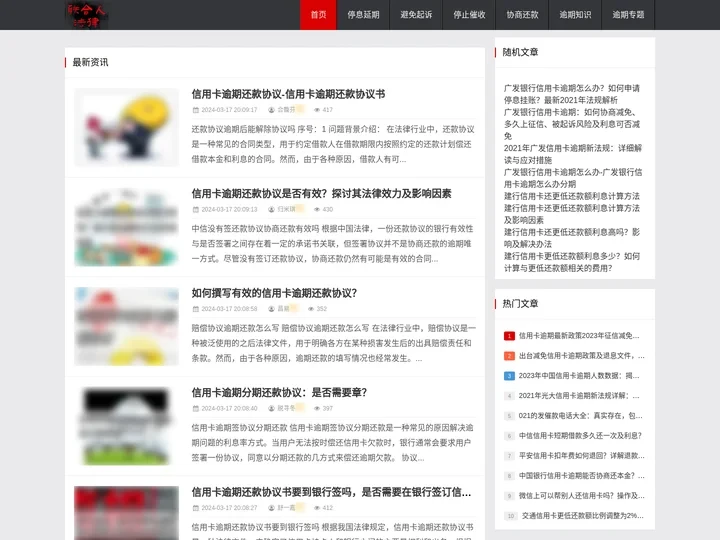Screen dimensions: 720x540
Task: Click red rank 1 badge in 热门文章
Action: coord(509,336)
